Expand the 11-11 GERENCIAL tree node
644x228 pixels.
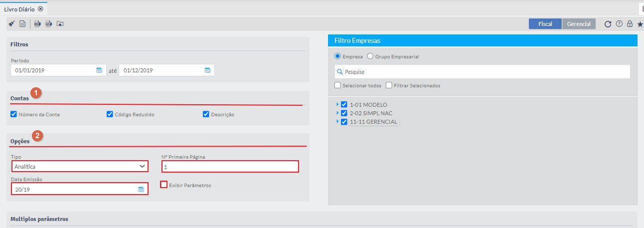pyautogui.click(x=337, y=122)
